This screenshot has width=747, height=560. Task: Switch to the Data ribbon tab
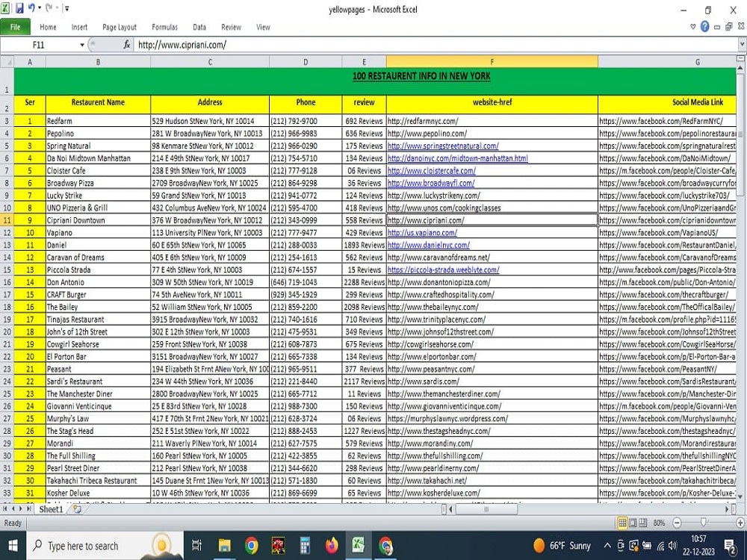click(199, 27)
